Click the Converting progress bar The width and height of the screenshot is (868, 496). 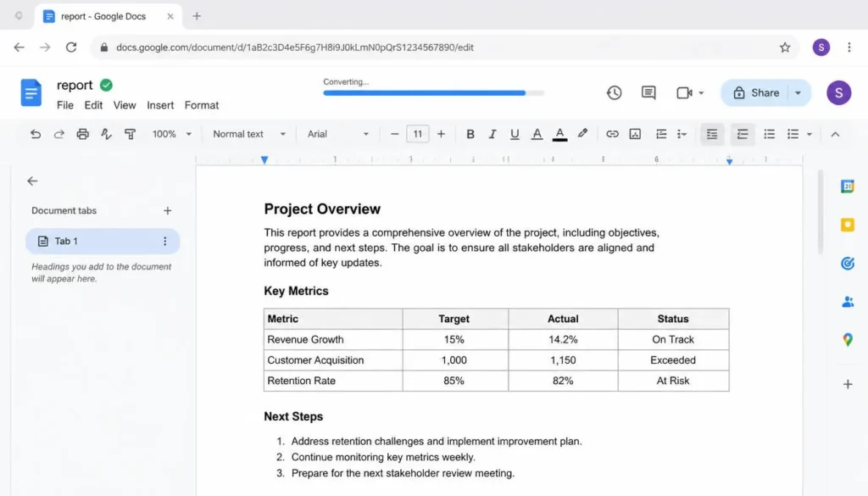[x=433, y=93]
